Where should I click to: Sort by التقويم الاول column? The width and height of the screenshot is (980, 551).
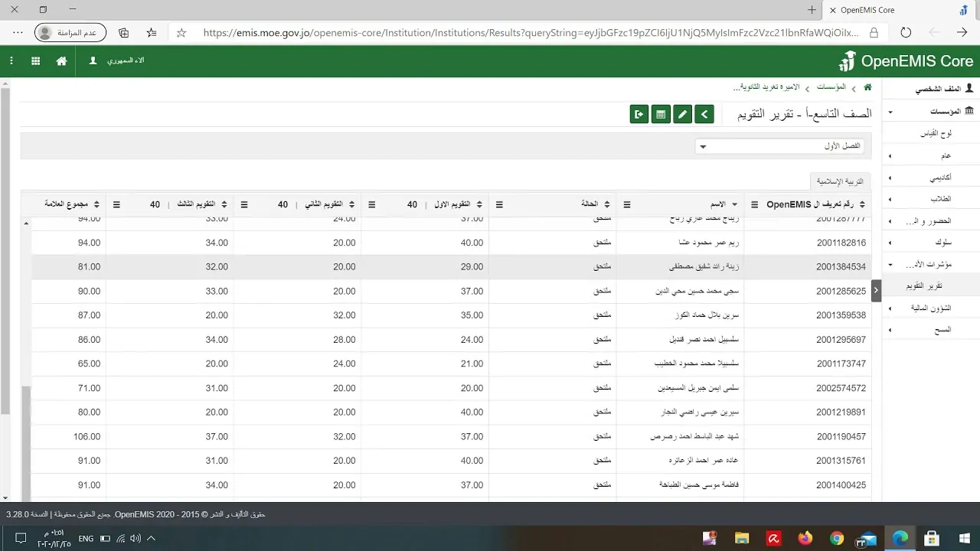tap(479, 204)
